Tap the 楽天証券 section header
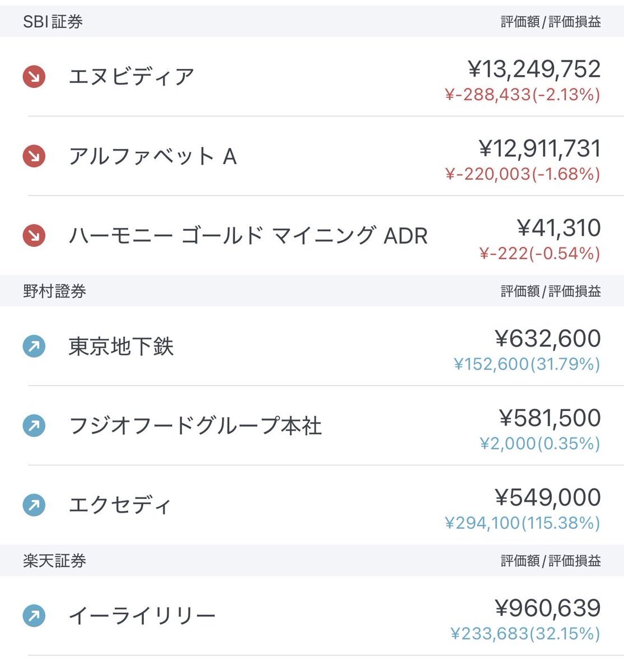624x672 pixels. [x=54, y=561]
